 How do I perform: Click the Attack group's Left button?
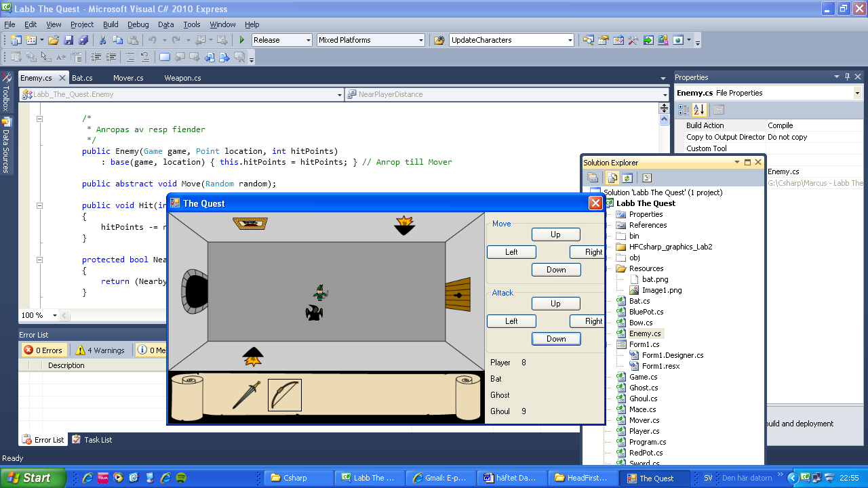511,321
